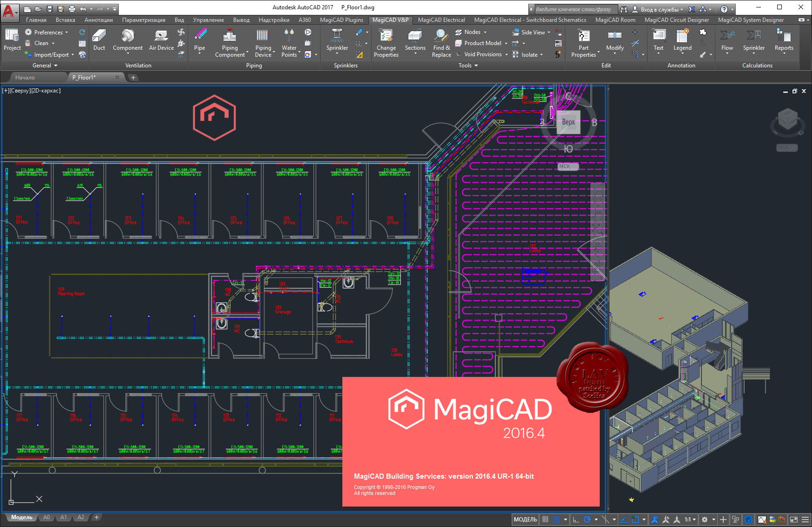Click the Undo arrow in quick access toolbar
812x527 pixels.
83,9
